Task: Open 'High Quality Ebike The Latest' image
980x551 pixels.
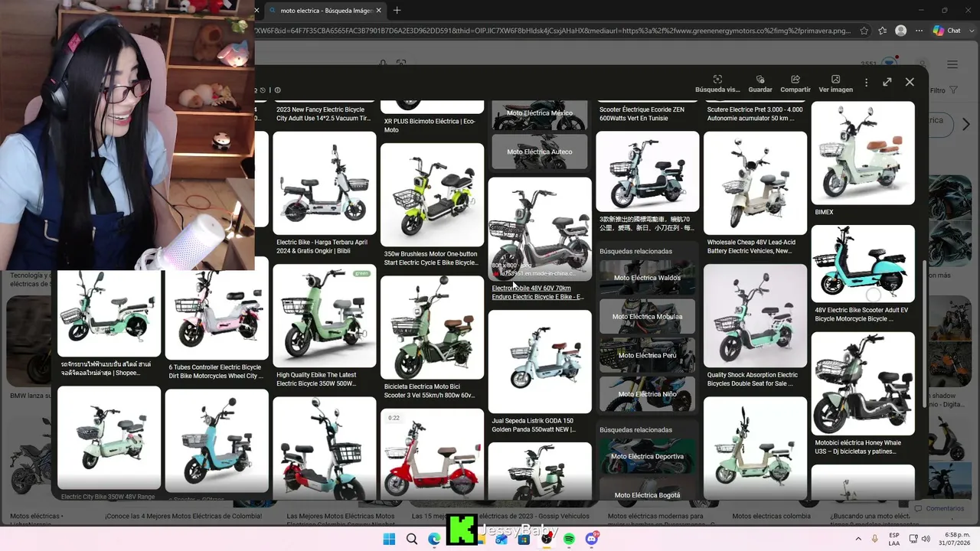Action: coord(325,316)
